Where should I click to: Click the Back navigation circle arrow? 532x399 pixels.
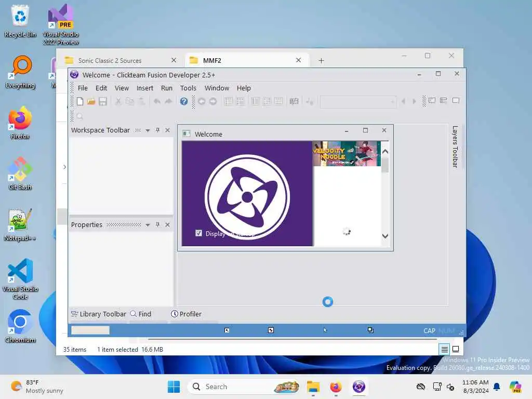pyautogui.click(x=202, y=101)
